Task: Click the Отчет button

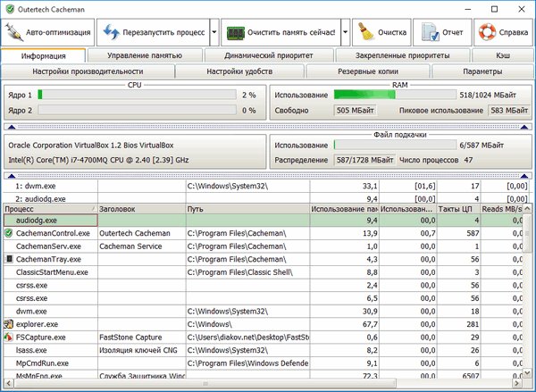Action: pyautogui.click(x=442, y=32)
